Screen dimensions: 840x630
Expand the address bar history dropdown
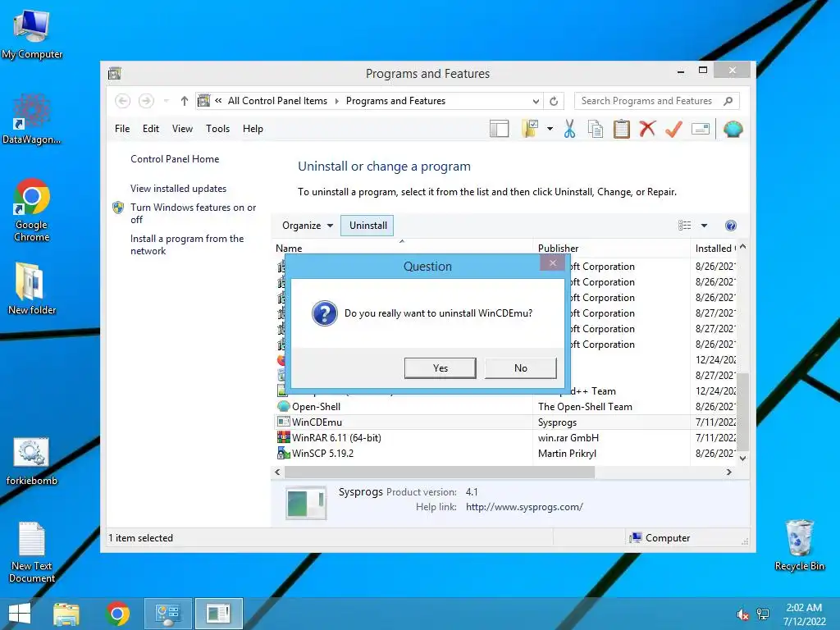click(x=536, y=101)
